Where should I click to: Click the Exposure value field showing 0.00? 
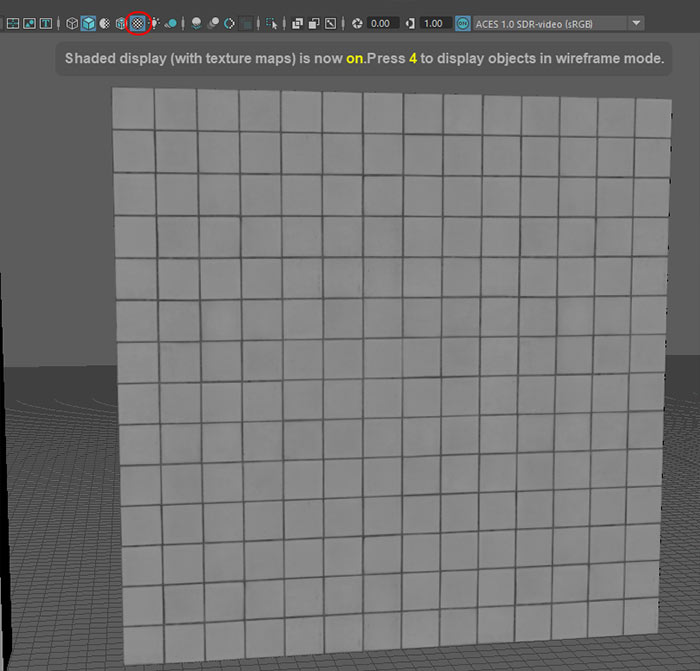(x=381, y=22)
